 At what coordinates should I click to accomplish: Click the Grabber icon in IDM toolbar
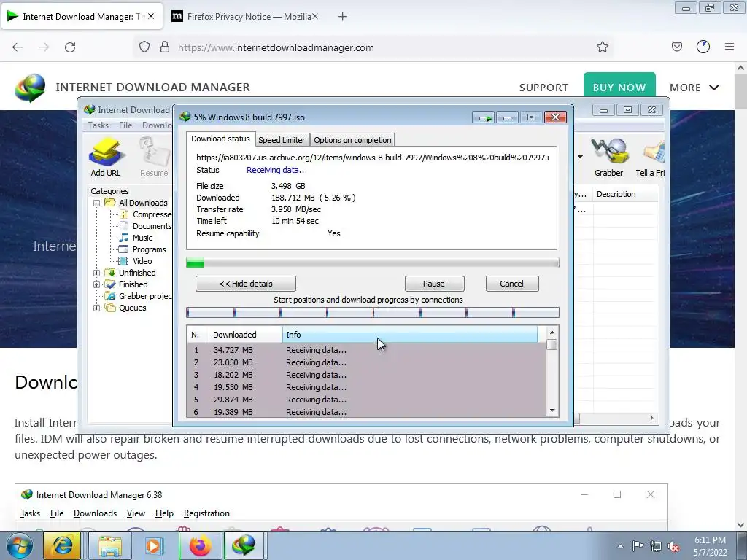609,157
